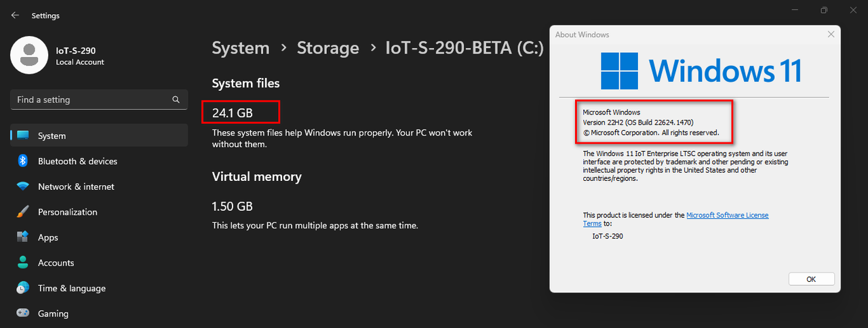Click the Time & language globe icon

(22, 288)
